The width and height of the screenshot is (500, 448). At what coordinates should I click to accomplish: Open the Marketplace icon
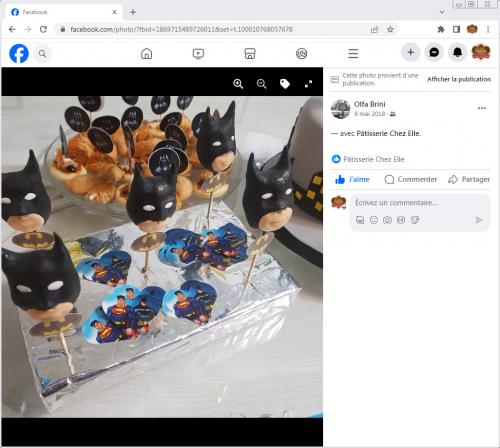pos(250,53)
